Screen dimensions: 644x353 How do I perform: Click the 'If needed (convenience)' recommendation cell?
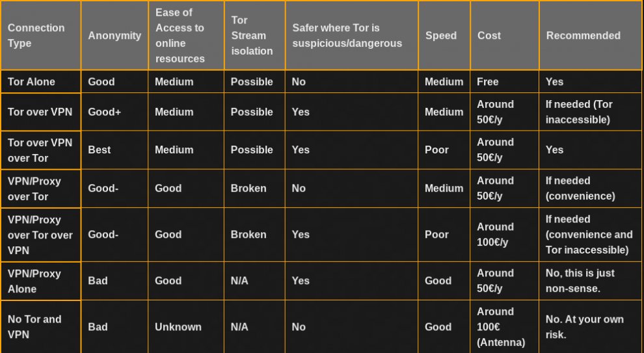coord(590,189)
